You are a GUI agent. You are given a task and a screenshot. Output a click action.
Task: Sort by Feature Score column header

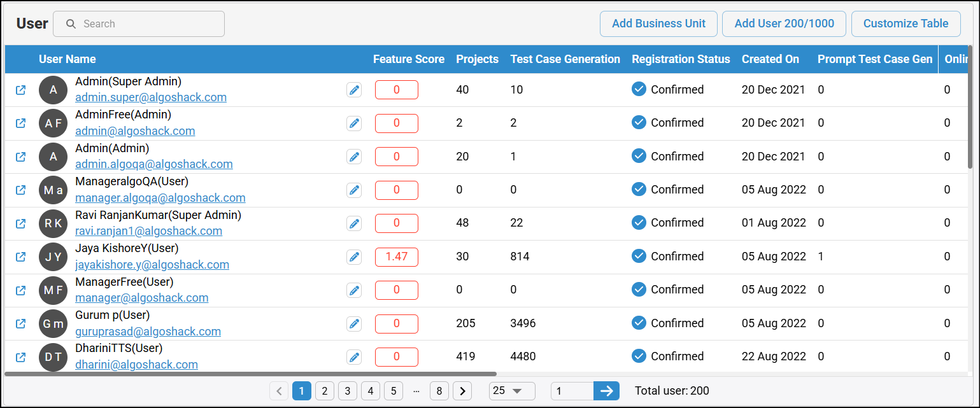point(408,59)
